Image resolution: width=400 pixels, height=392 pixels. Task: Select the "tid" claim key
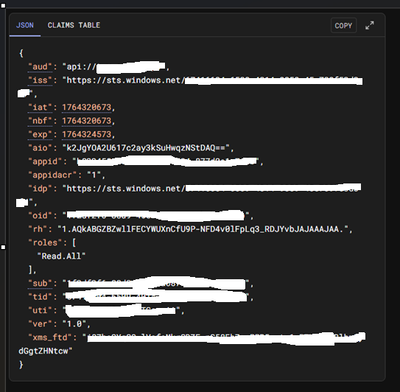click(40, 297)
